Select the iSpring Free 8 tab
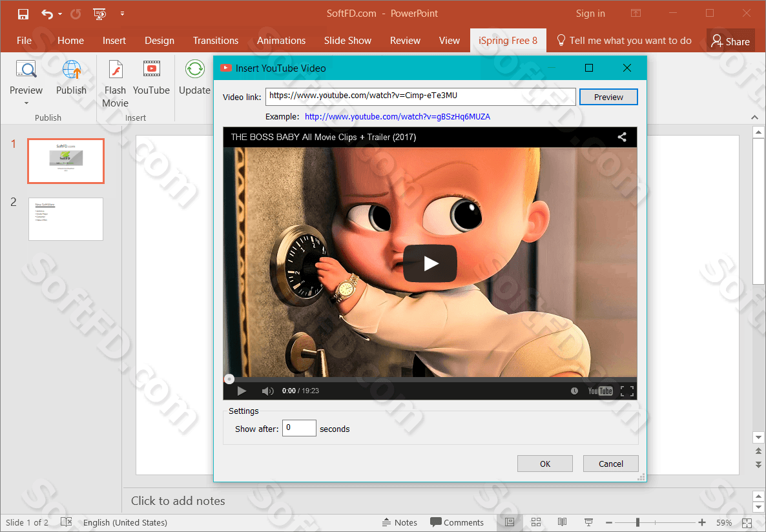 coord(508,41)
